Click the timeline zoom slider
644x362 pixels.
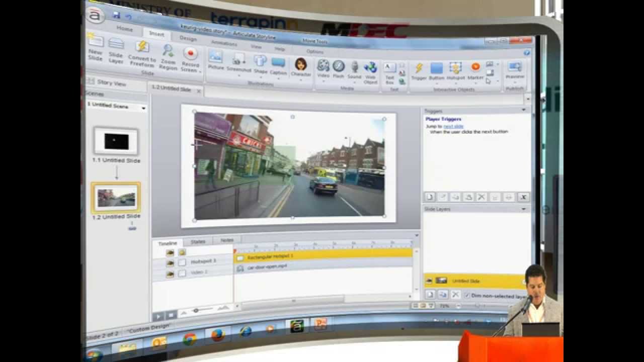click(x=196, y=311)
